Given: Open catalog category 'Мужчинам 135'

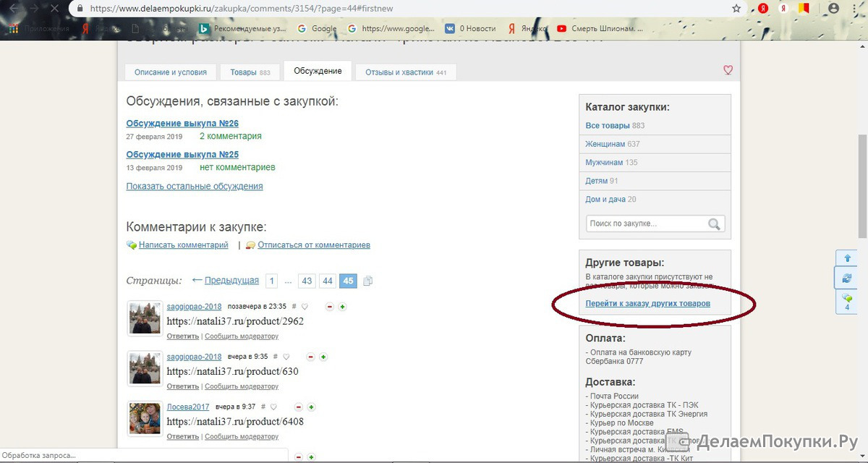Looking at the screenshot, I should click(611, 163).
